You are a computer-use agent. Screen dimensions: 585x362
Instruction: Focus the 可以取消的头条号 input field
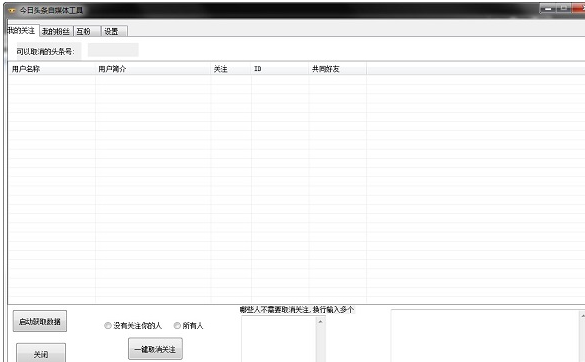click(113, 50)
